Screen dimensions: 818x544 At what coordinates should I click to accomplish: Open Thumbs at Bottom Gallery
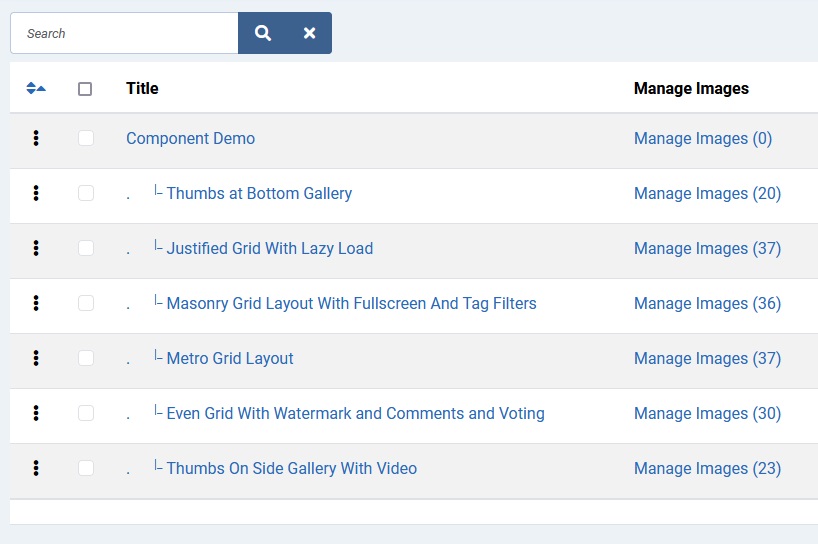pos(259,193)
